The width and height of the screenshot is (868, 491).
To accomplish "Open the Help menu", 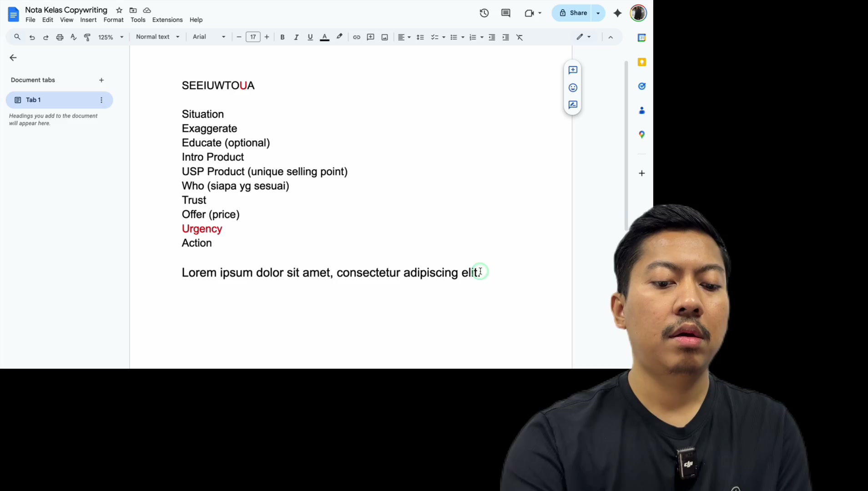I will 196,20.
